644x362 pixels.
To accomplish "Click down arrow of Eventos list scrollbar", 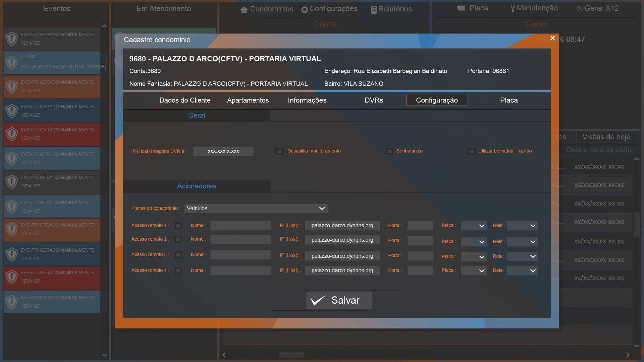I will coord(104,355).
